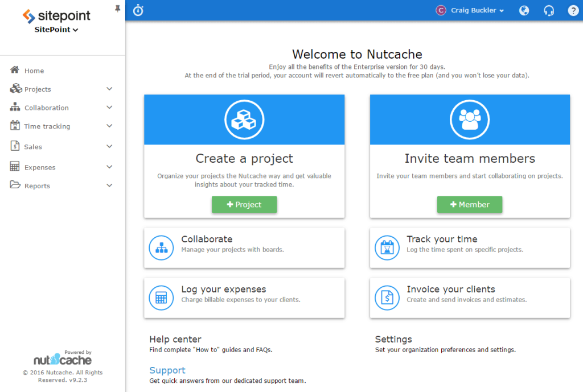Click "Find complete How to guides and FAQs." text
This screenshot has width=583, height=392.
(x=211, y=350)
